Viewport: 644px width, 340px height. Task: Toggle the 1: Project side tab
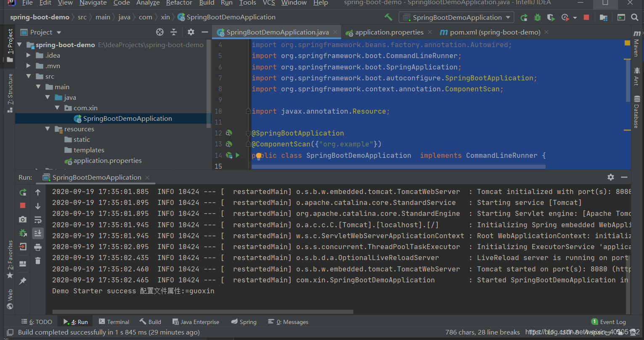point(10,46)
